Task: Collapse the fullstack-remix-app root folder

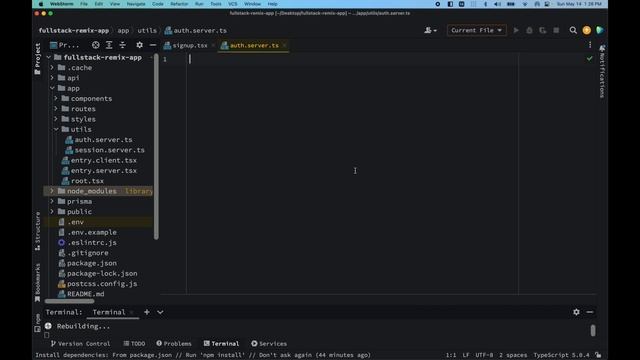Action: click(x=49, y=58)
